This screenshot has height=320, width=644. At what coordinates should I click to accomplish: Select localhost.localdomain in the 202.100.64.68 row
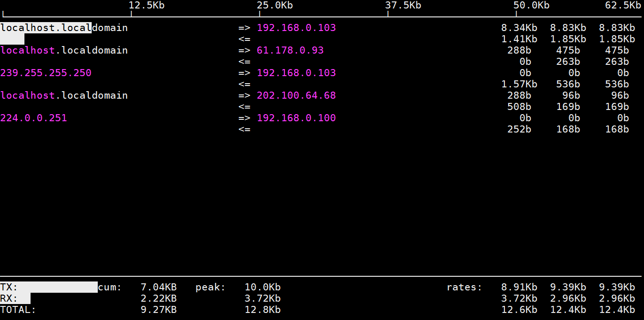coord(64,95)
